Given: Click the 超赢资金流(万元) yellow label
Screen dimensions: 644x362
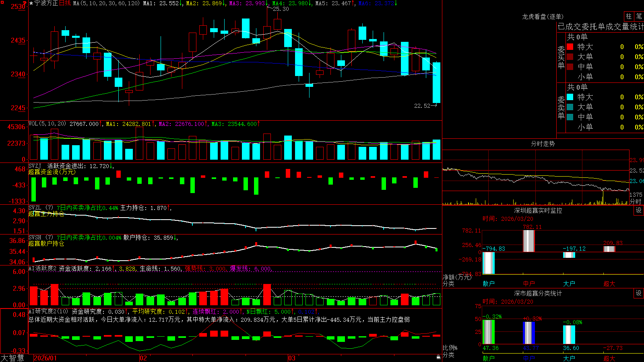Looking at the screenshot, I should [x=52, y=172].
